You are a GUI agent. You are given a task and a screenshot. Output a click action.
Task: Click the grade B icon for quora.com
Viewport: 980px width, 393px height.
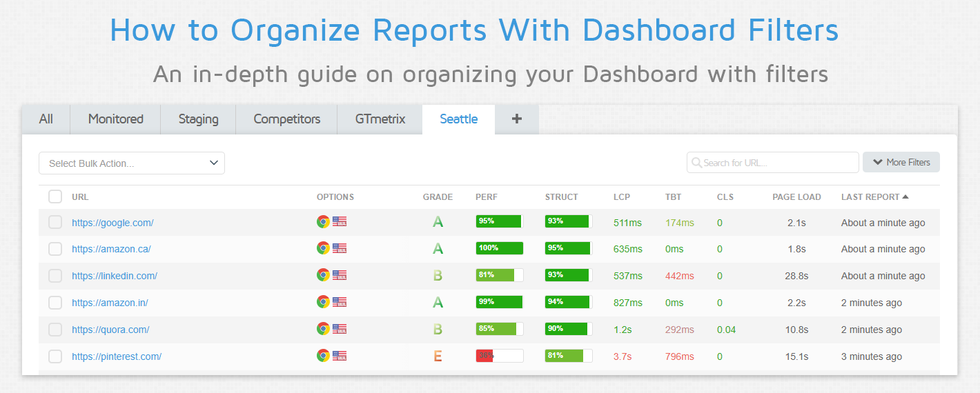tap(438, 330)
